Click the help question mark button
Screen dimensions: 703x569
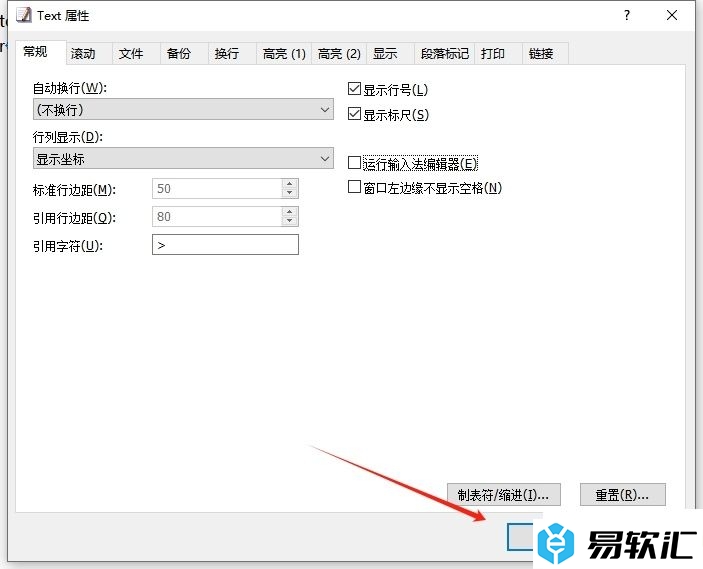point(627,16)
